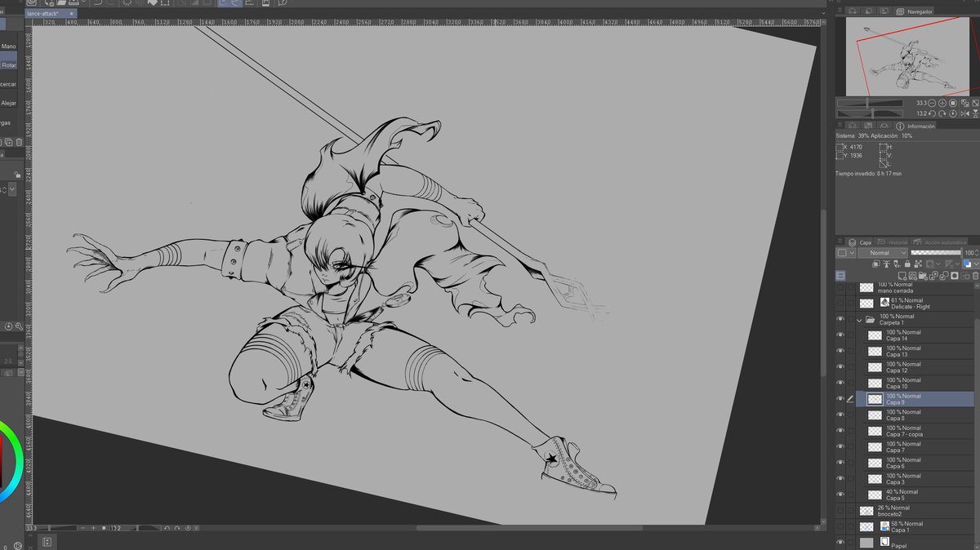Hide the Carpeta 1 folder
Screen dimensions: 980x550
click(840, 320)
